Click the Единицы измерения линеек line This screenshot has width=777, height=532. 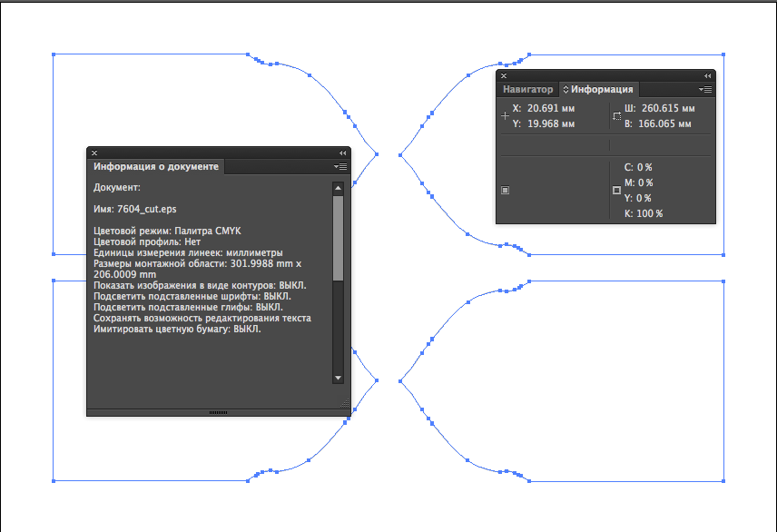pyautogui.click(x=188, y=252)
